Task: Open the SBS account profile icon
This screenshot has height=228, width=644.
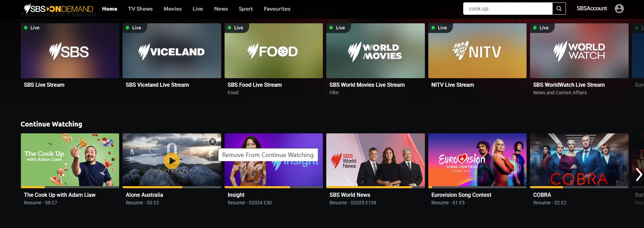Action: [x=619, y=9]
